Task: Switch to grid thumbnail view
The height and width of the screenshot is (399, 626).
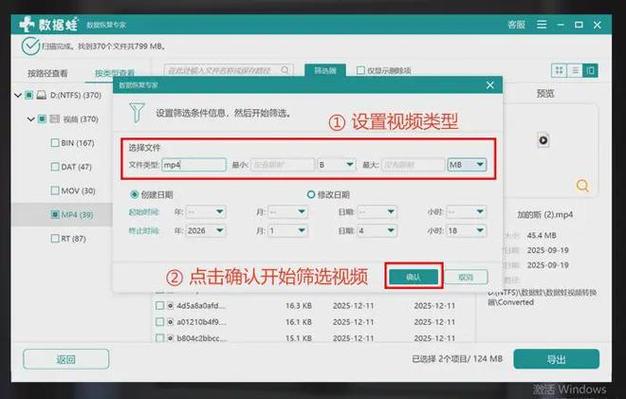Action: click(x=559, y=71)
